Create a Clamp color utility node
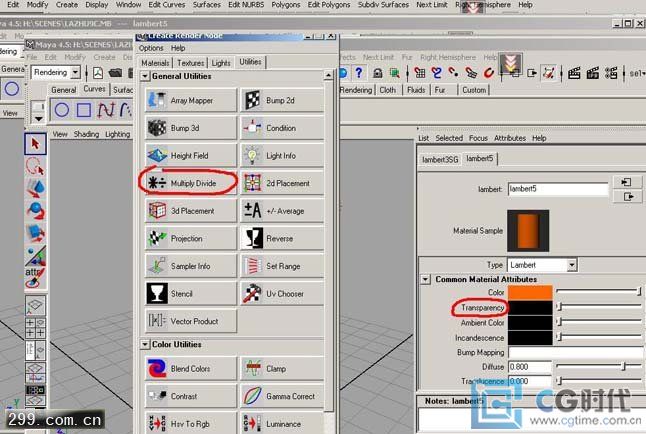 [x=282, y=368]
